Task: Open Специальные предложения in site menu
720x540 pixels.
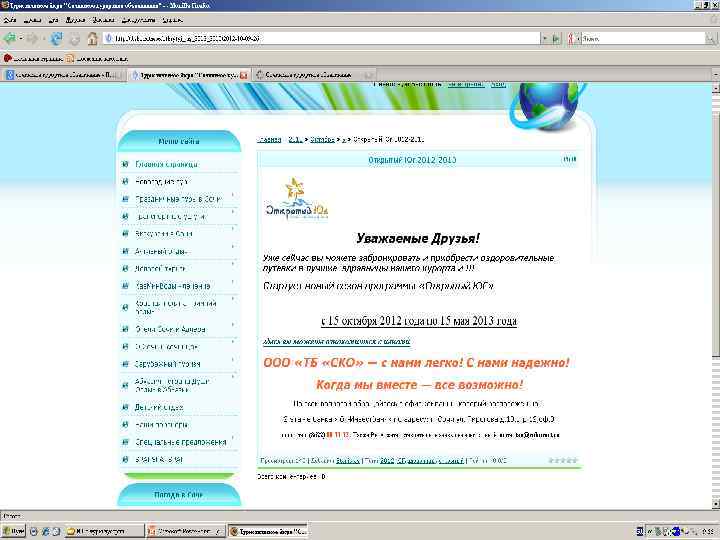Action: pos(181,442)
